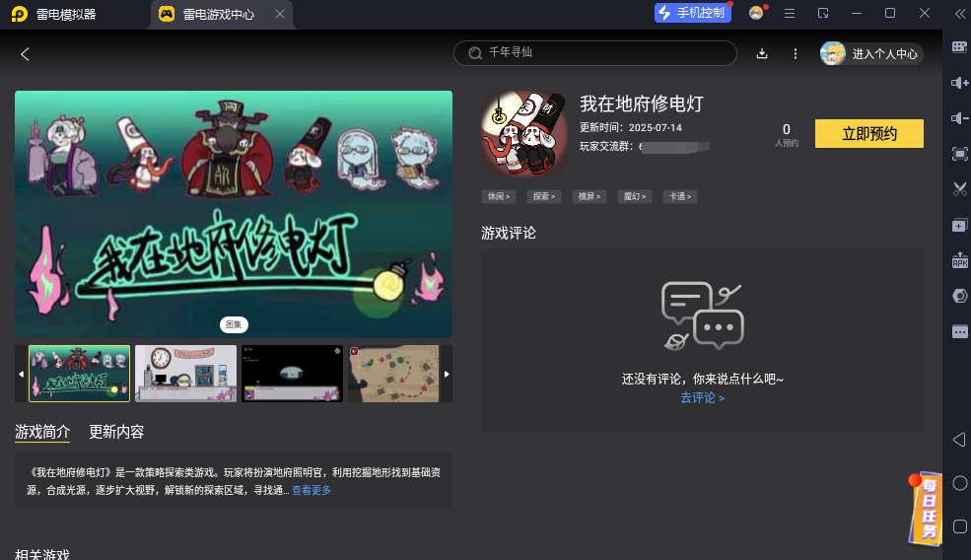Open the user avatar in title bar
Image resolution: width=971 pixels, height=560 pixels.
point(756,13)
